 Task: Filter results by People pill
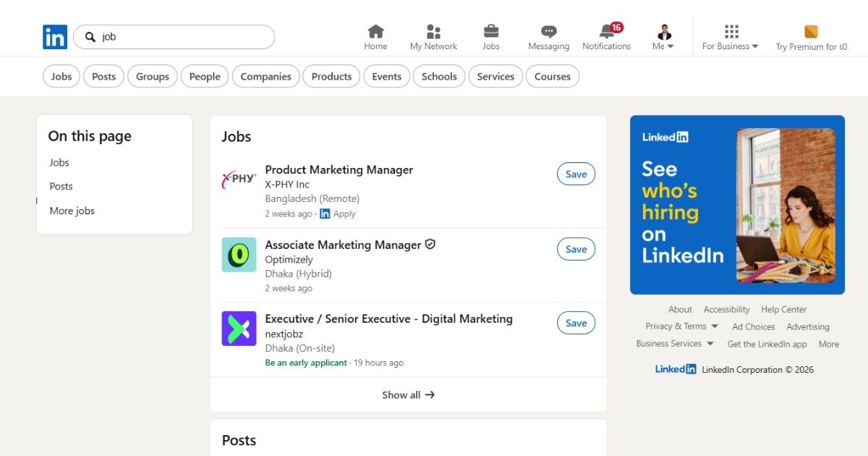point(205,76)
